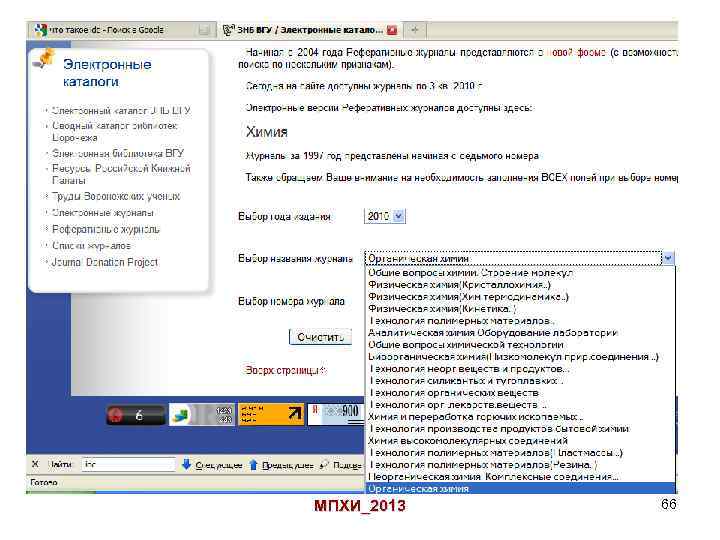Select Технология силикатных и тугоплавких option

click(520, 381)
